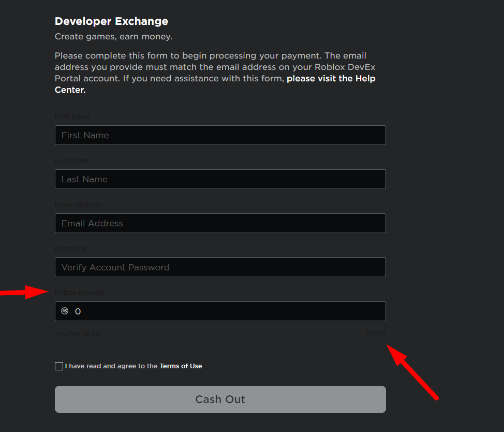The image size is (504, 432).
Task: Click the disabled Cash Out button
Action: pos(220,399)
